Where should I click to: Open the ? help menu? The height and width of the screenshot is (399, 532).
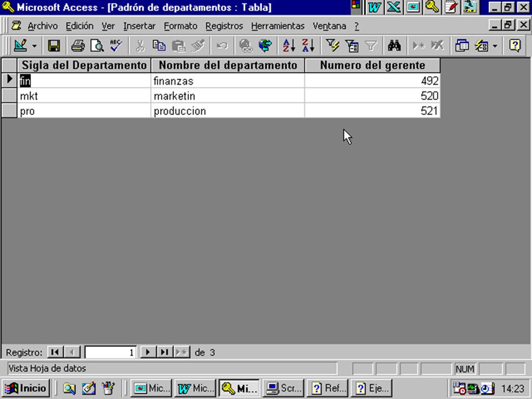coord(356,26)
